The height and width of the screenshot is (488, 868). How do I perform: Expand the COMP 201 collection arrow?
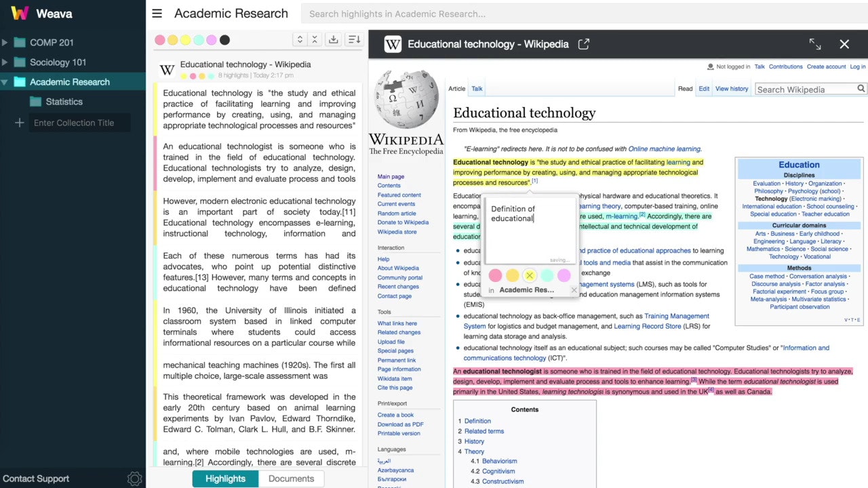5,43
